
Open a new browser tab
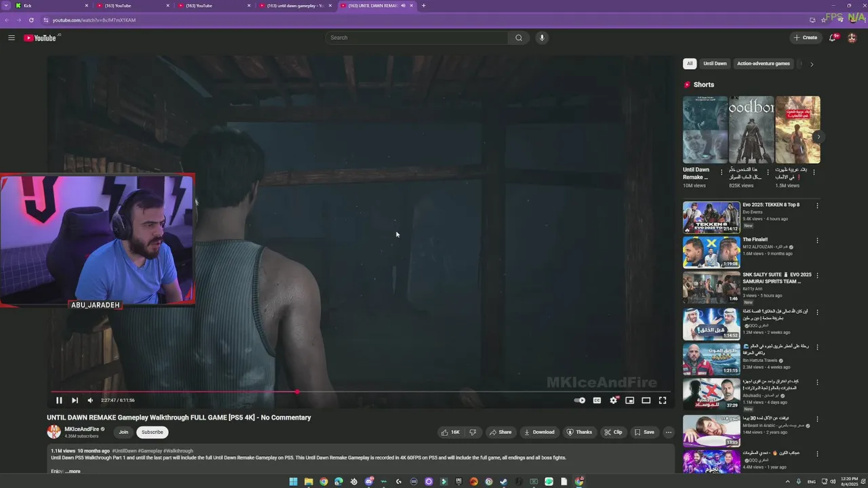pyautogui.click(x=423, y=5)
